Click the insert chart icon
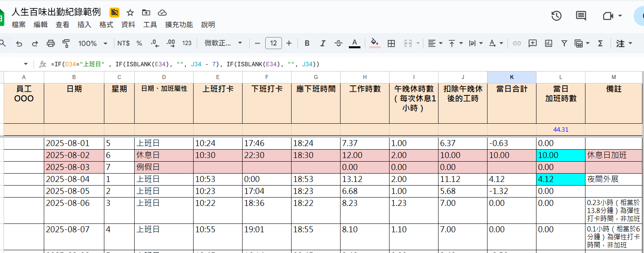Image resolution: width=644 pixels, height=253 pixels. click(548, 43)
